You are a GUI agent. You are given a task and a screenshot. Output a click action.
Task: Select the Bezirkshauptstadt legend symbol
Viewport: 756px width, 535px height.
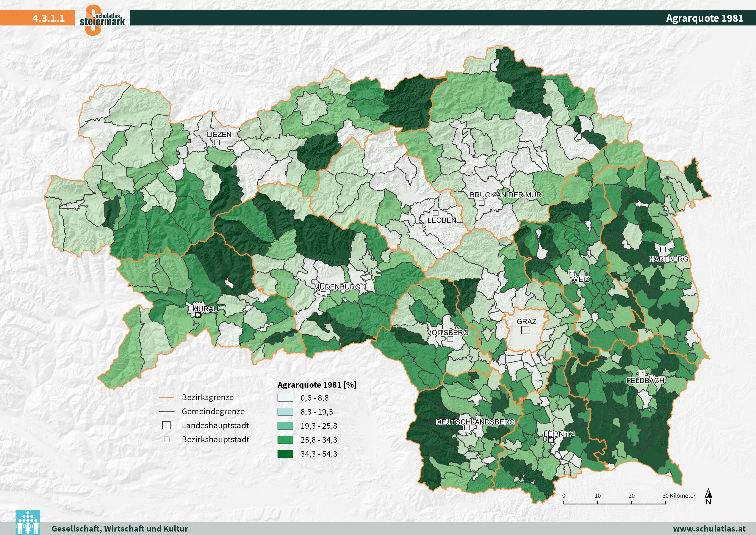(x=167, y=439)
